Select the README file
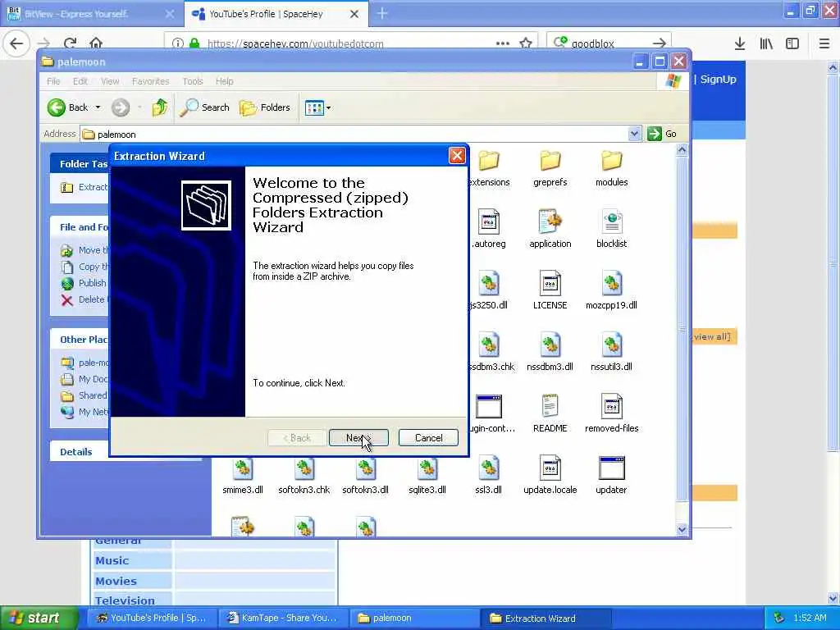The height and width of the screenshot is (630, 840). (550, 414)
